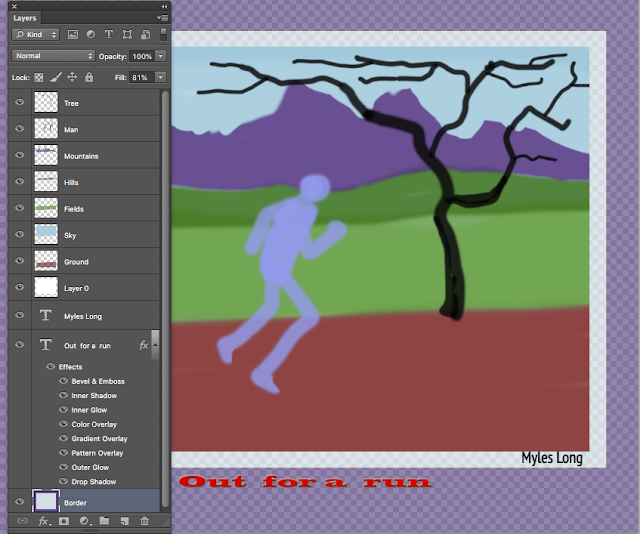Hide the Tree layer
This screenshot has width=640, height=534.
pyautogui.click(x=20, y=102)
